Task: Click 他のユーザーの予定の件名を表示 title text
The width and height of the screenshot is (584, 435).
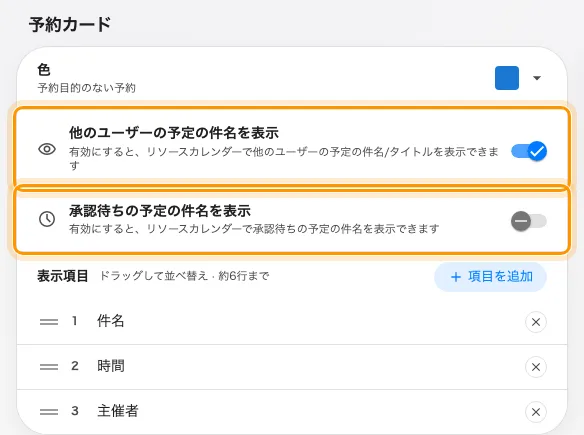Action: pos(174,133)
